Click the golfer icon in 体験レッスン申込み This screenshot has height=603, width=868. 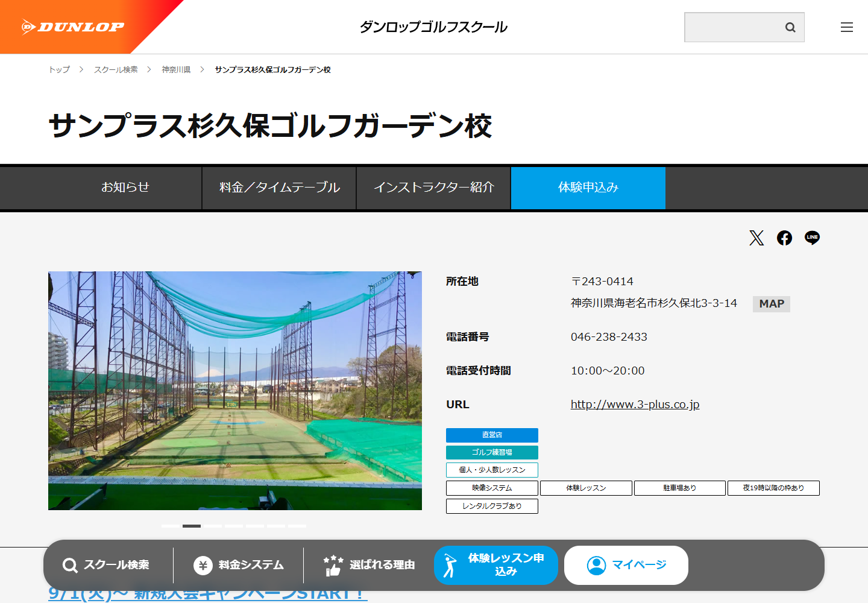(x=450, y=566)
